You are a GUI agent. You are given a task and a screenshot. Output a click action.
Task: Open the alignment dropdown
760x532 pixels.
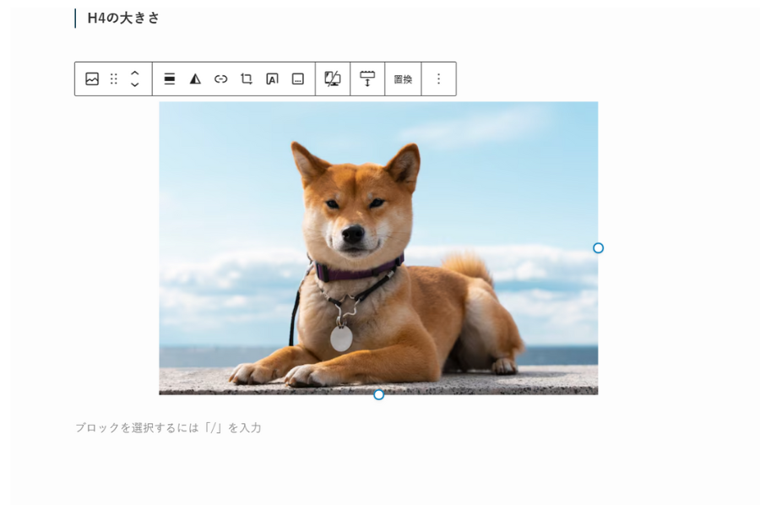[x=168, y=79]
